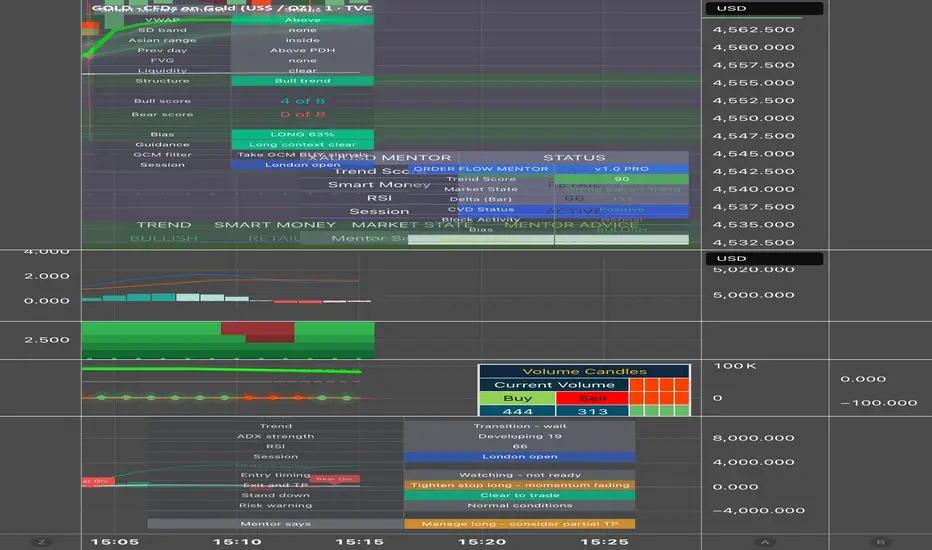Viewport: 932px width, 550px height.
Task: Click the 'Volume Candles' table title
Action: pos(584,372)
